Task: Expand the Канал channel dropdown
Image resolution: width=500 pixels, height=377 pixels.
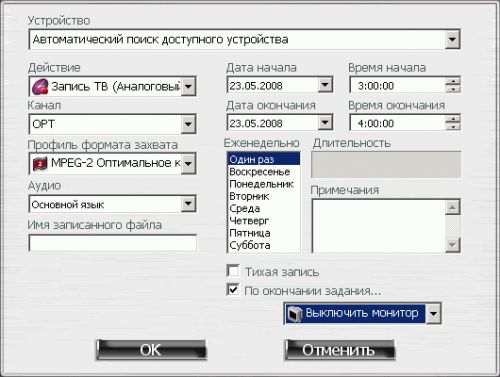Action: coord(188,124)
